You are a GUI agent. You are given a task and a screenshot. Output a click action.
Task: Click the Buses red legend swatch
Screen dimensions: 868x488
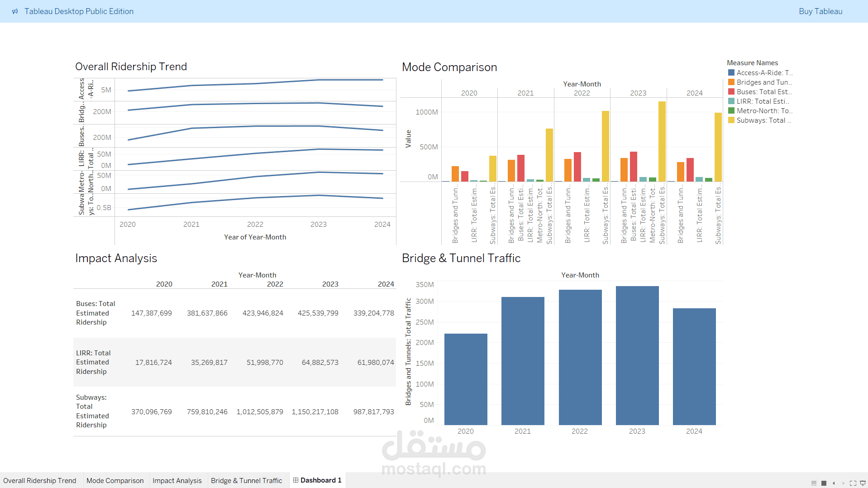click(731, 91)
